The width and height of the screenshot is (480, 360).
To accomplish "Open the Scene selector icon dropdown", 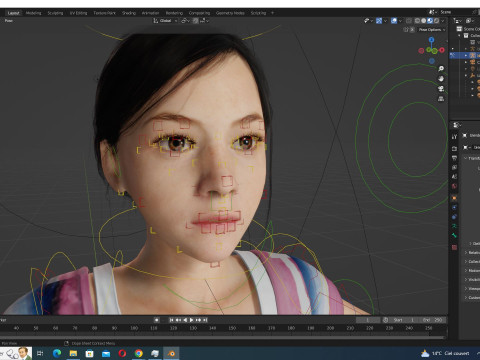I will (433, 12).
